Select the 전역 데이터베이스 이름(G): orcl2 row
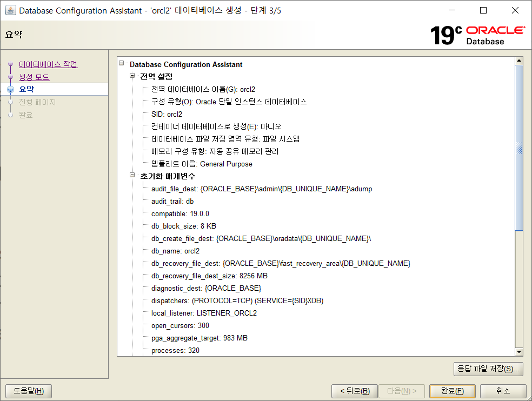The height and width of the screenshot is (401, 532). point(203,89)
